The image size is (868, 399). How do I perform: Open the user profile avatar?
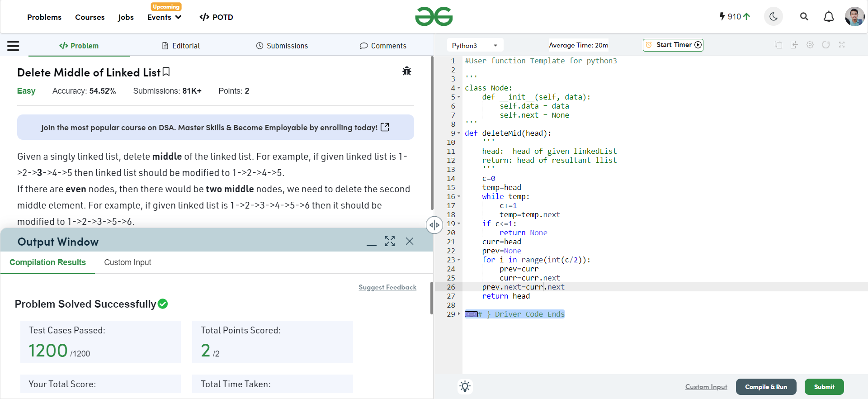(x=854, y=17)
